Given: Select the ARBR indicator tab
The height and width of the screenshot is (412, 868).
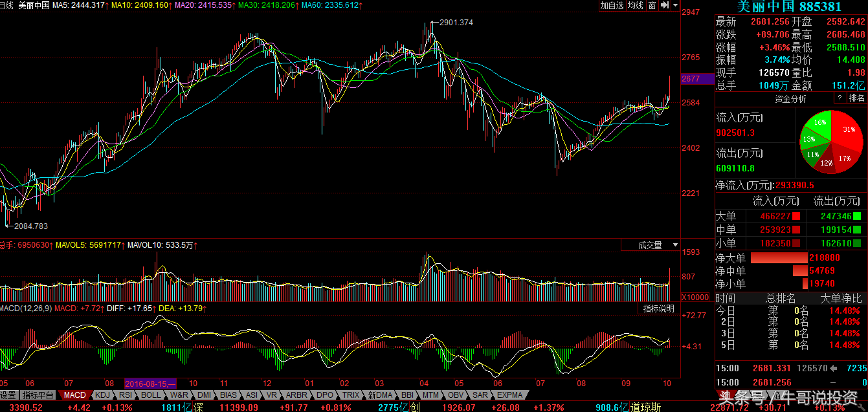Looking at the screenshot, I should (x=296, y=395).
